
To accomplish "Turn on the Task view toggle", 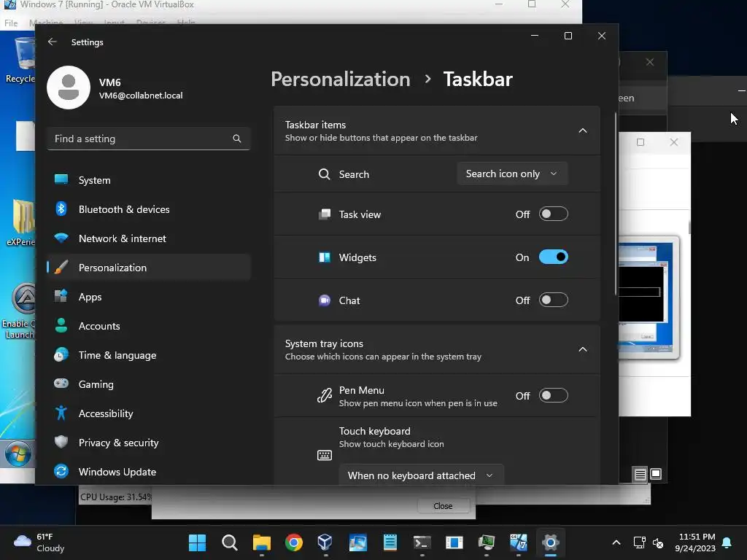I will pos(554,214).
